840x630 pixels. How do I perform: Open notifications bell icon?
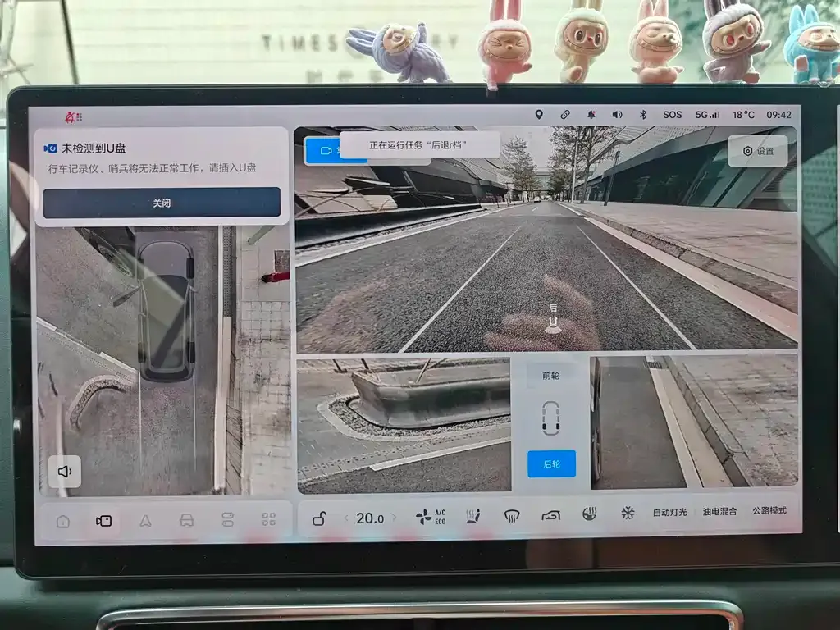pos(591,115)
